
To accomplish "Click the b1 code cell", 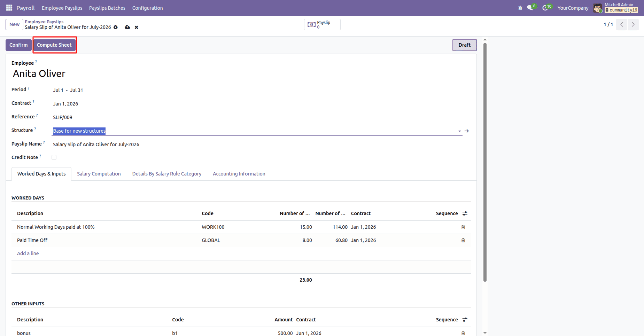I will [x=175, y=333].
